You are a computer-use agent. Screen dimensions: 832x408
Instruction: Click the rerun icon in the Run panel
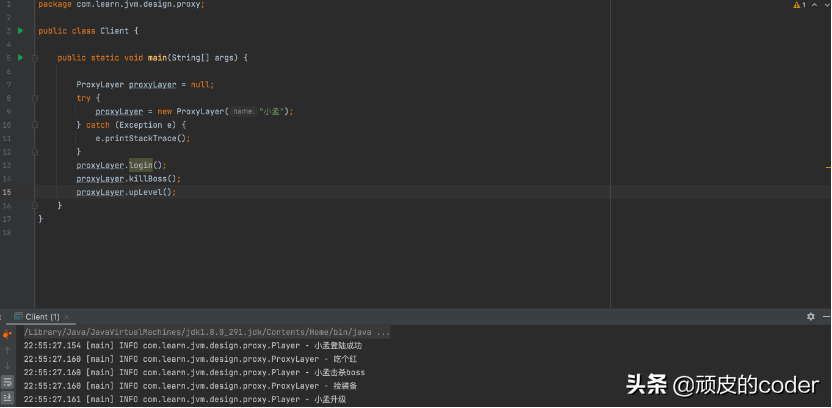tap(7, 333)
